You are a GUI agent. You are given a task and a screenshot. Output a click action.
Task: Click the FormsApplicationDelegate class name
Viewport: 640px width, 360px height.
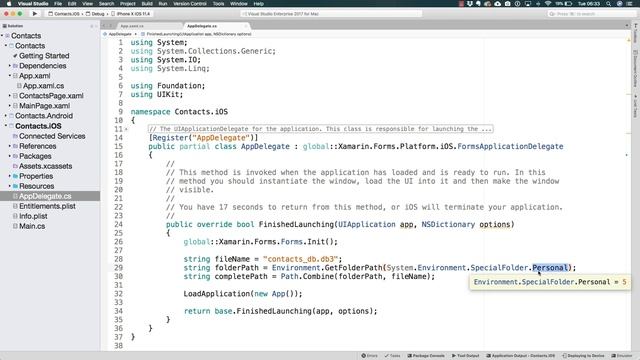510,147
